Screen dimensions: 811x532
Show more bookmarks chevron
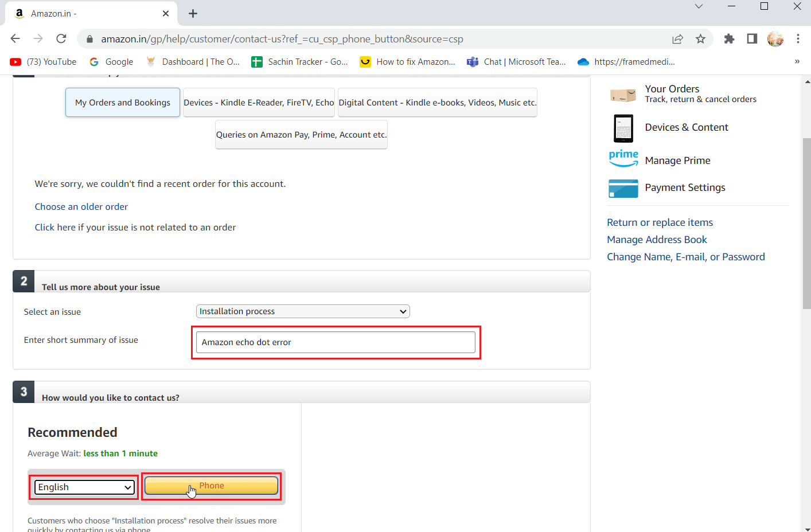click(x=797, y=61)
